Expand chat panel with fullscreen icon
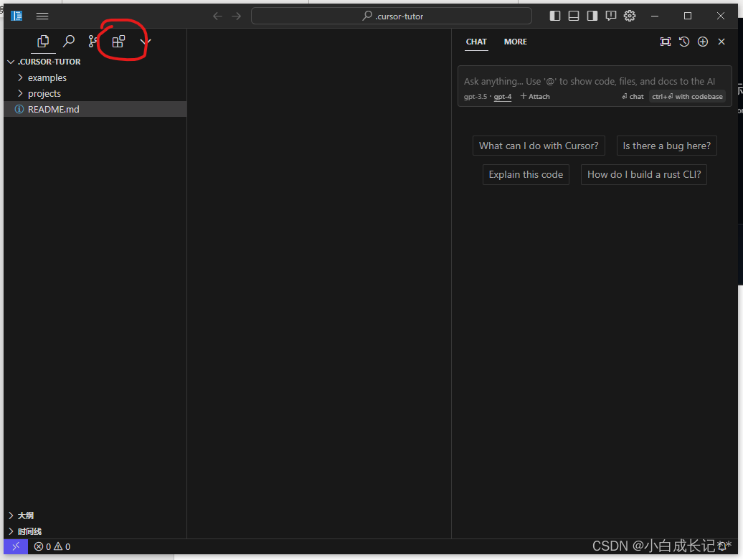Screen dimensions: 743x560 pyautogui.click(x=665, y=42)
